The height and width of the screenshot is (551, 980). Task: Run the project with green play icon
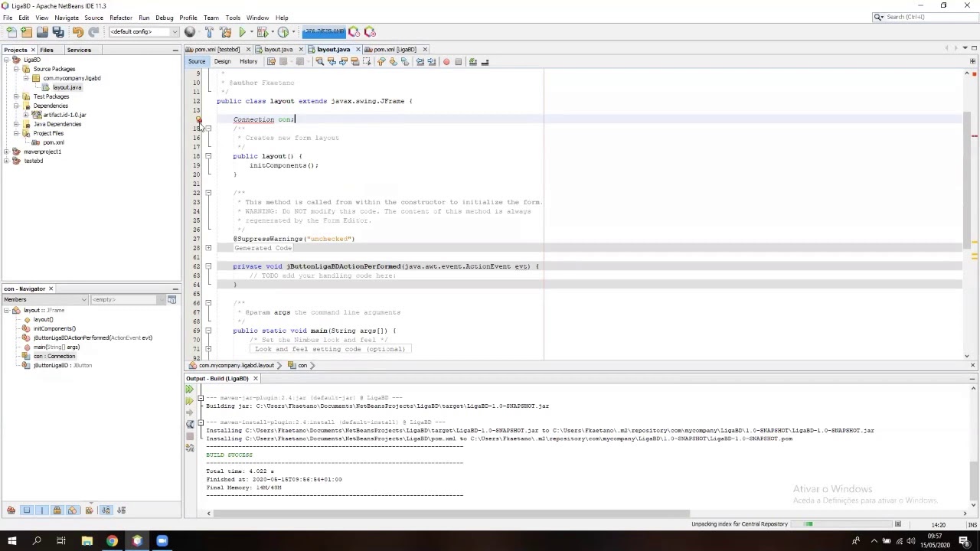(242, 32)
